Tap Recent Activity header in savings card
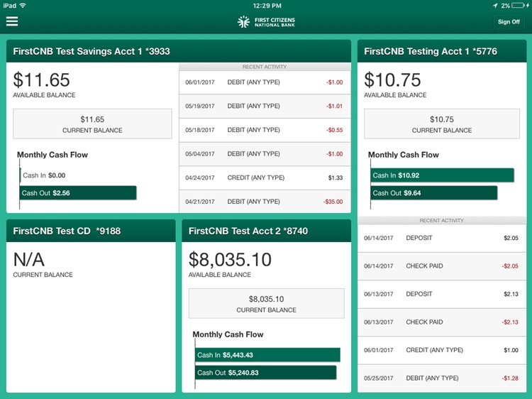This screenshot has height=399, width=532. pyautogui.click(x=265, y=67)
